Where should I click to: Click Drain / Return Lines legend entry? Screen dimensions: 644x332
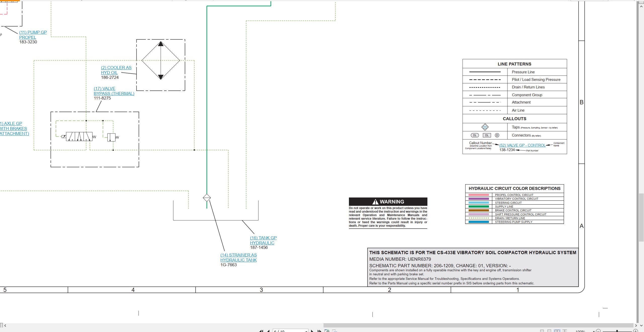514,87
